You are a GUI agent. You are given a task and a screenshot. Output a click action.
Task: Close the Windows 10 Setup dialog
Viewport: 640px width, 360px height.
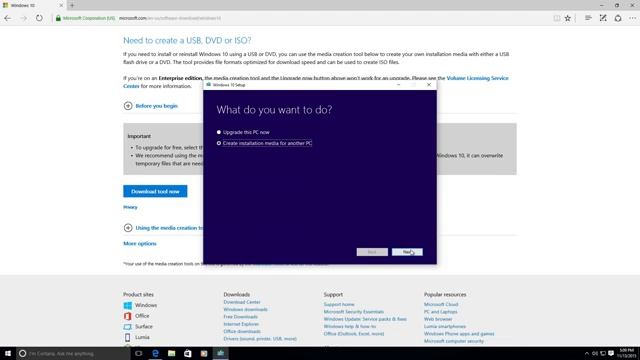click(429, 85)
